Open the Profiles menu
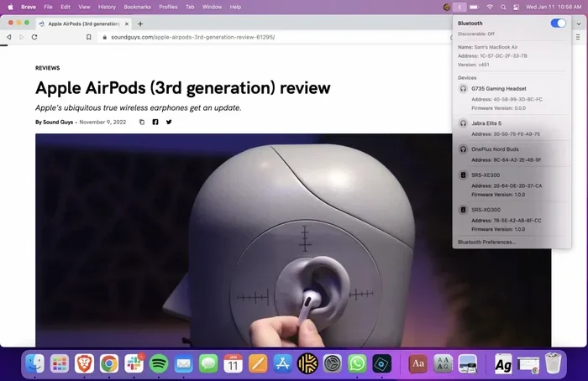Viewport: 588px width, 381px height. [168, 7]
